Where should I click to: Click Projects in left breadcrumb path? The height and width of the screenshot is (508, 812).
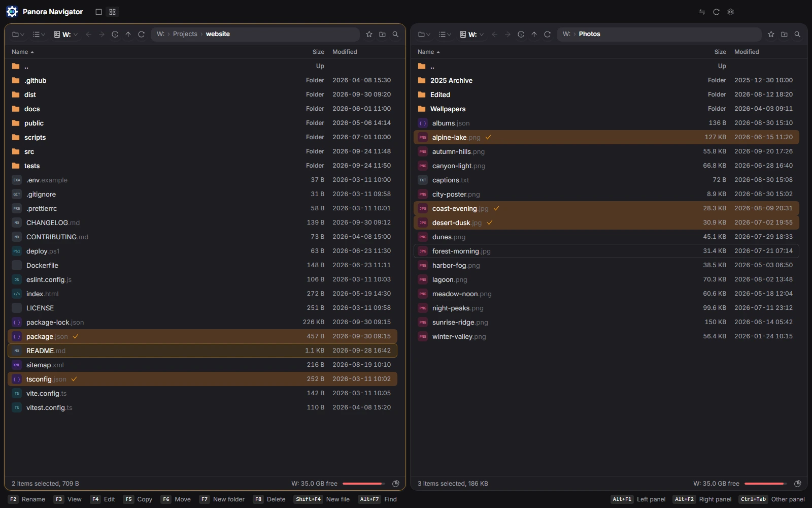tap(185, 34)
